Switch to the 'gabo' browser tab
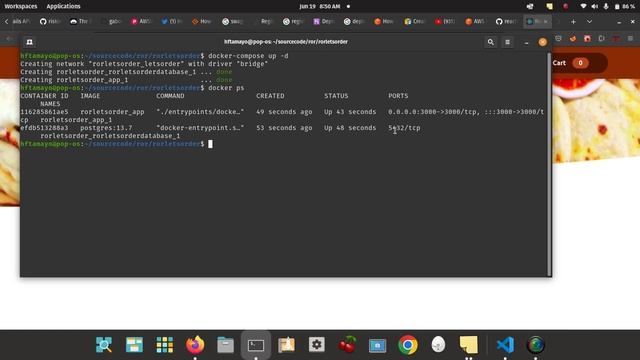 pyautogui.click(x=111, y=22)
